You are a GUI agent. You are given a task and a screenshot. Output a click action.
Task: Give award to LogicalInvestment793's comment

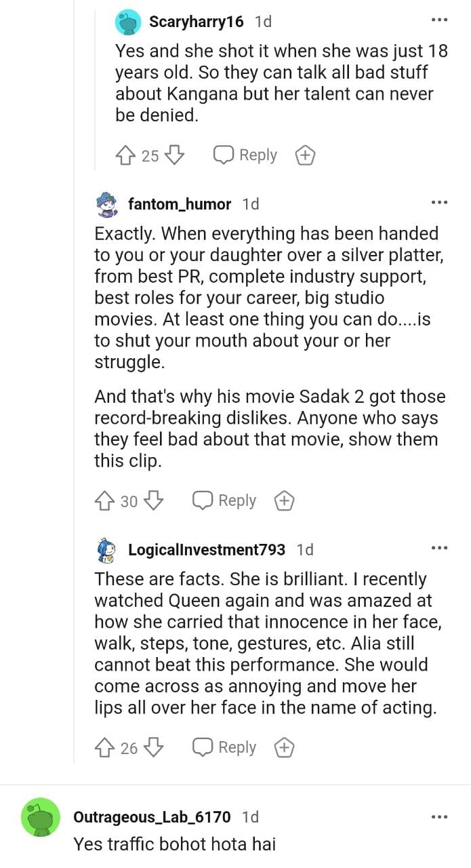pyautogui.click(x=284, y=747)
